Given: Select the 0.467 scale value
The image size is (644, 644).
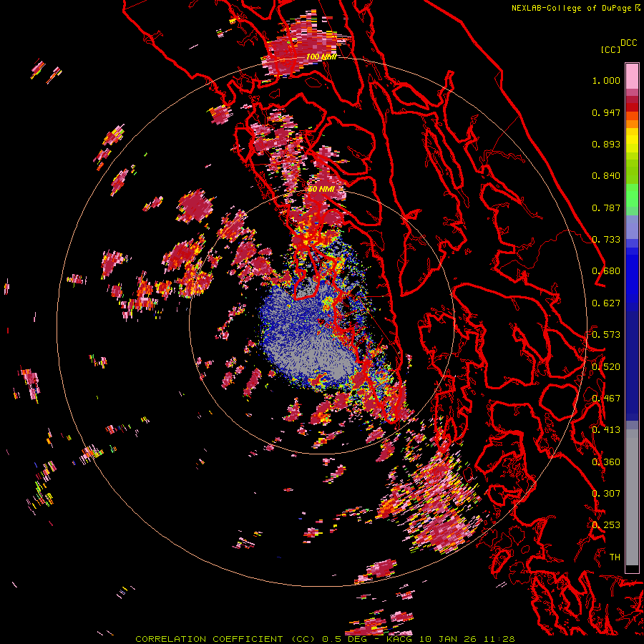Looking at the screenshot, I should coord(606,399).
